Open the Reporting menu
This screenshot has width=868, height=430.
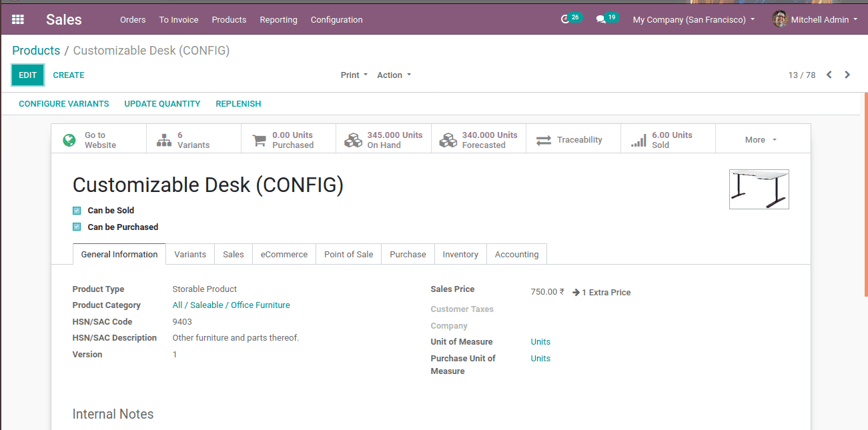(278, 19)
